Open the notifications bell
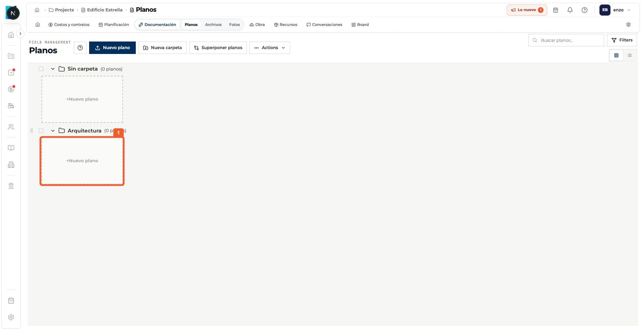The image size is (644, 330). point(570,10)
